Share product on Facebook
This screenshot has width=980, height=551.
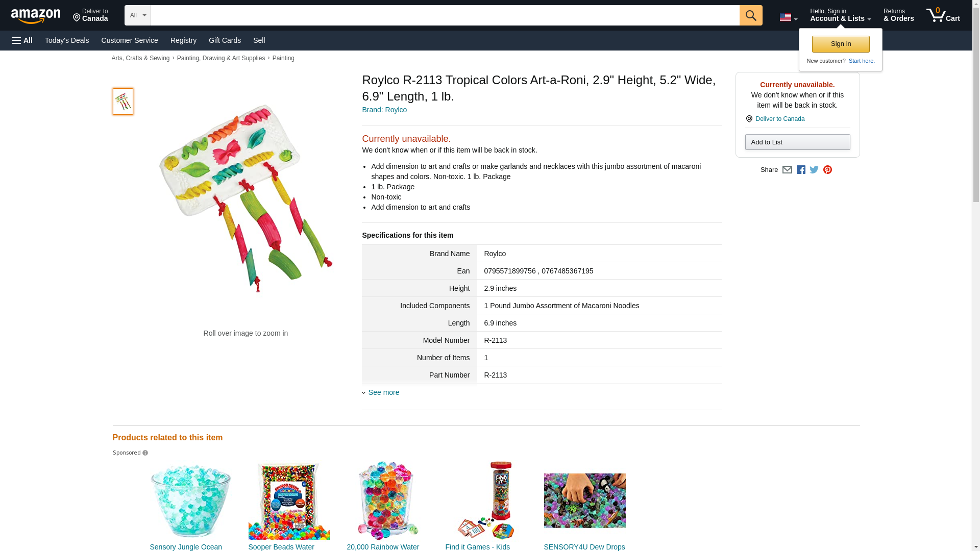pyautogui.click(x=801, y=170)
